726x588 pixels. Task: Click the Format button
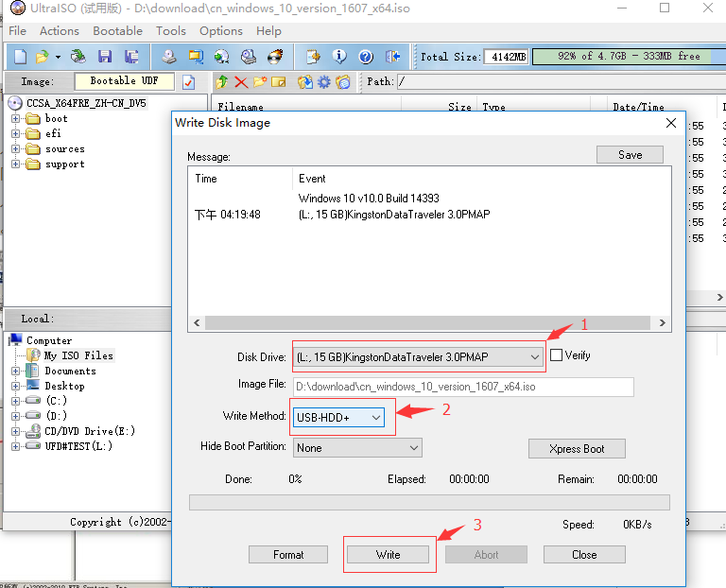click(288, 555)
